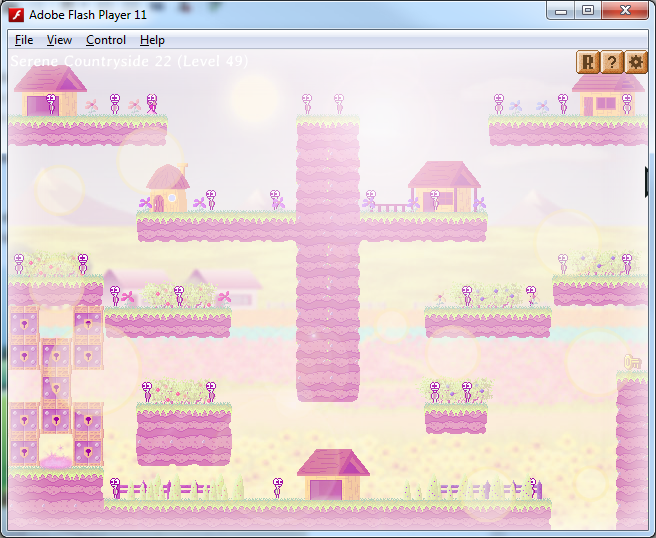The height and width of the screenshot is (538, 656).
Task: Minimize the Flash Player window
Action: 562,11
